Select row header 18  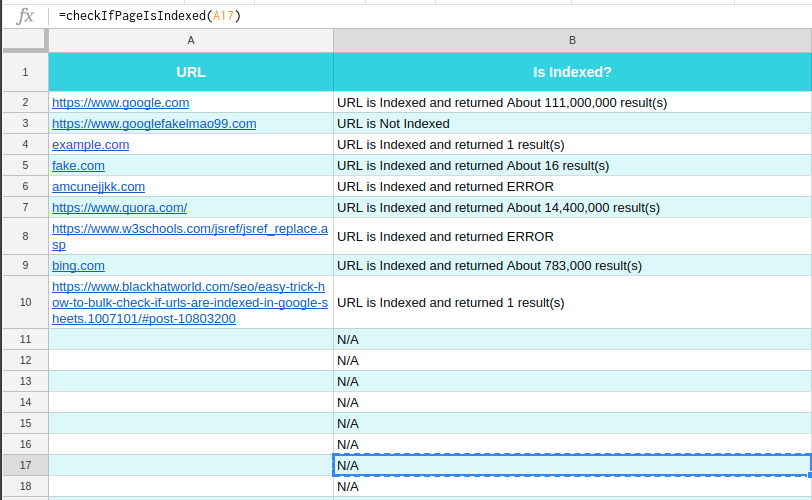point(25,486)
